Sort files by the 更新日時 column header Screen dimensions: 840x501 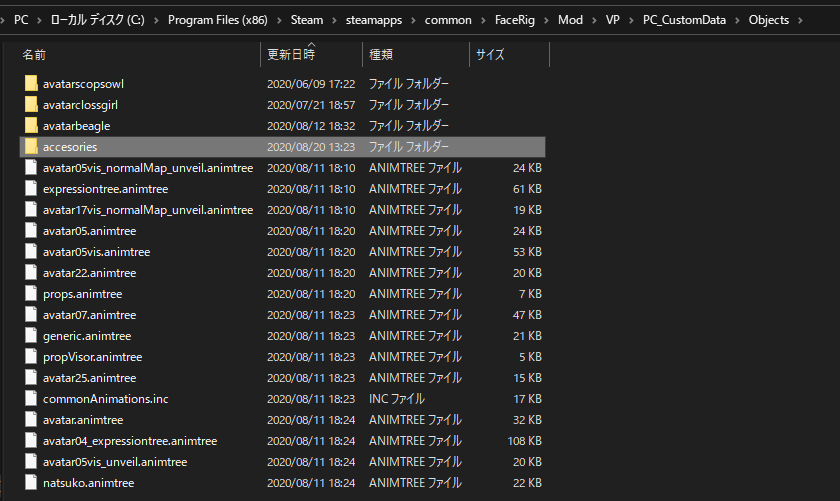coord(289,55)
